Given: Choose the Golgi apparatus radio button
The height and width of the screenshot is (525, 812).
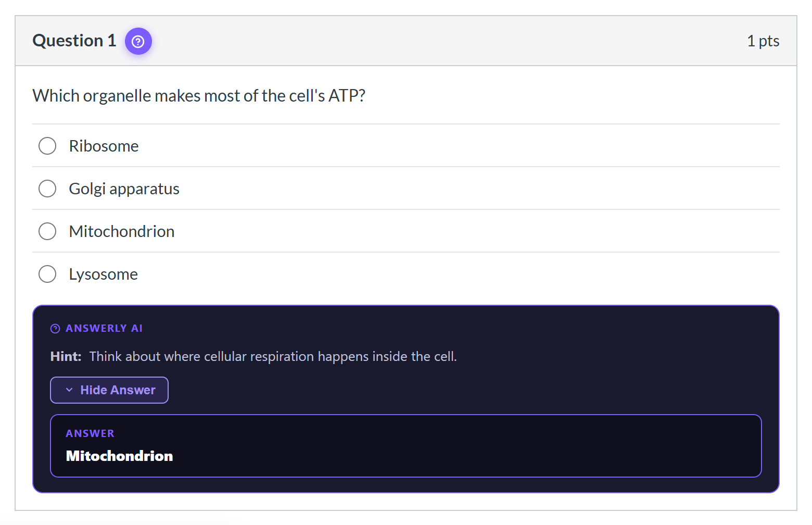Looking at the screenshot, I should click(47, 189).
